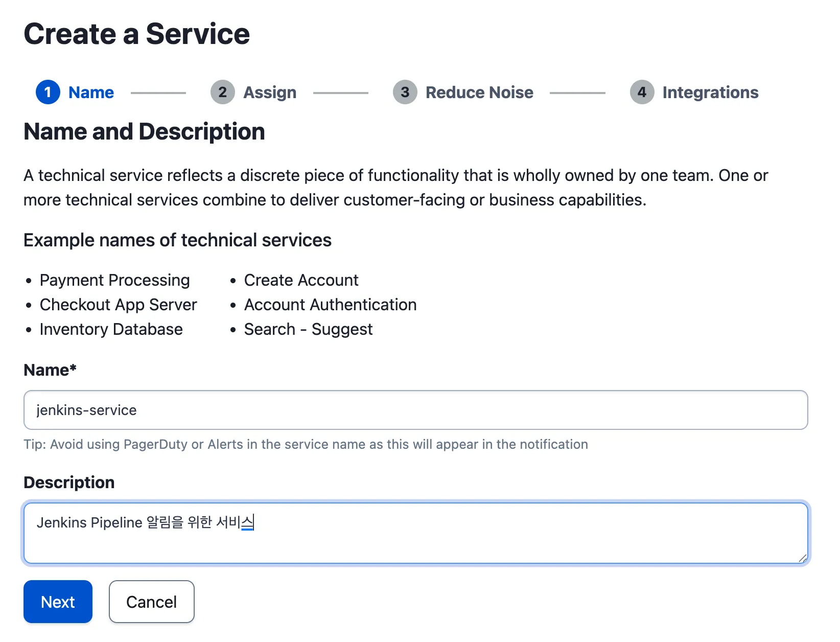Screen dimensions: 840x642
Task: Click the Account Authentication example name
Action: coord(330,305)
